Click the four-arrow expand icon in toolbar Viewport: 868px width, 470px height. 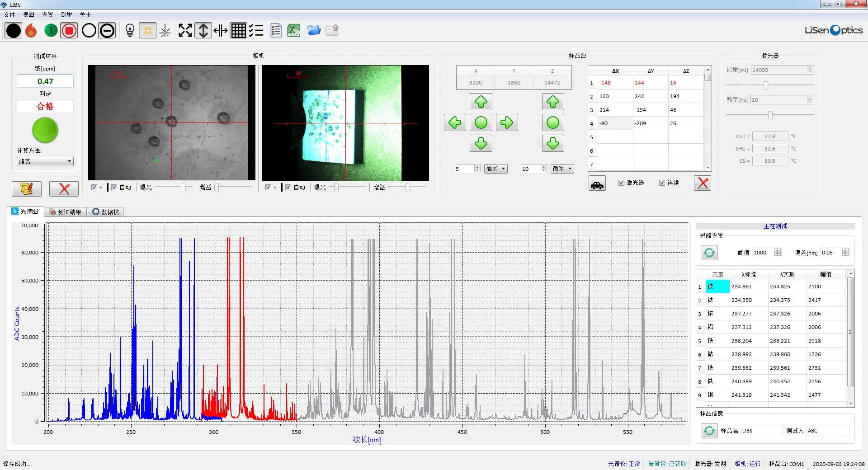185,31
